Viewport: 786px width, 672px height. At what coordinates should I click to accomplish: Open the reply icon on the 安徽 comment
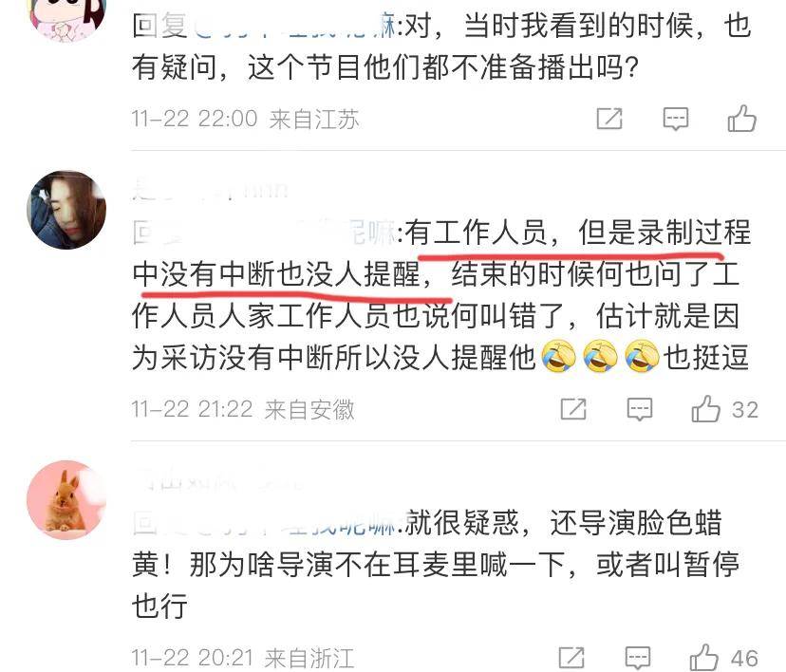tap(640, 409)
